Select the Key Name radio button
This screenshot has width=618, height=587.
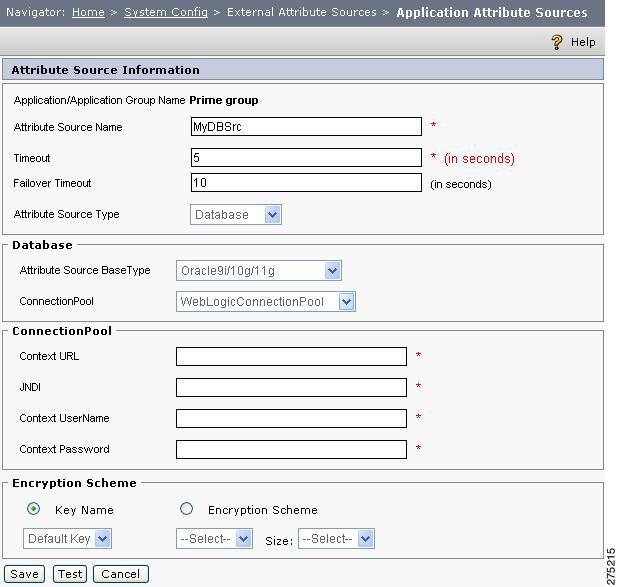coord(34,509)
